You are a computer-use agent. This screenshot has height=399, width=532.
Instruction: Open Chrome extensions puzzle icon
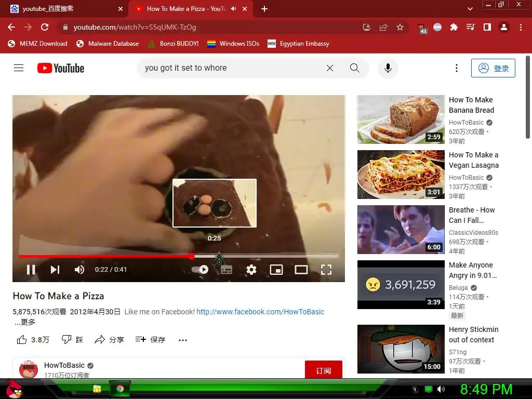[x=454, y=27]
